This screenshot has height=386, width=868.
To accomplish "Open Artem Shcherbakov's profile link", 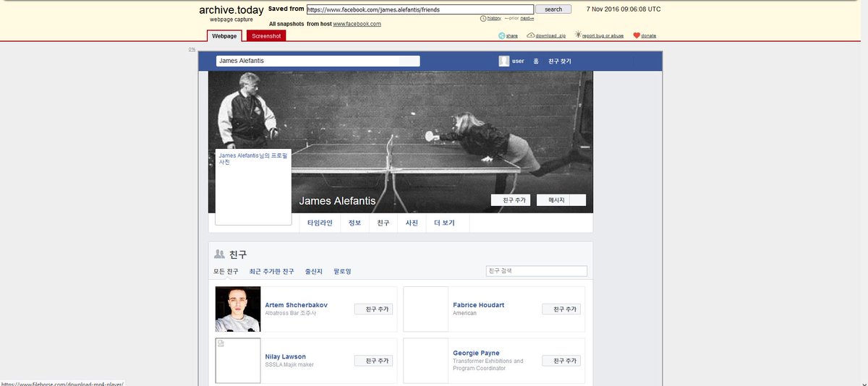I will [x=296, y=305].
